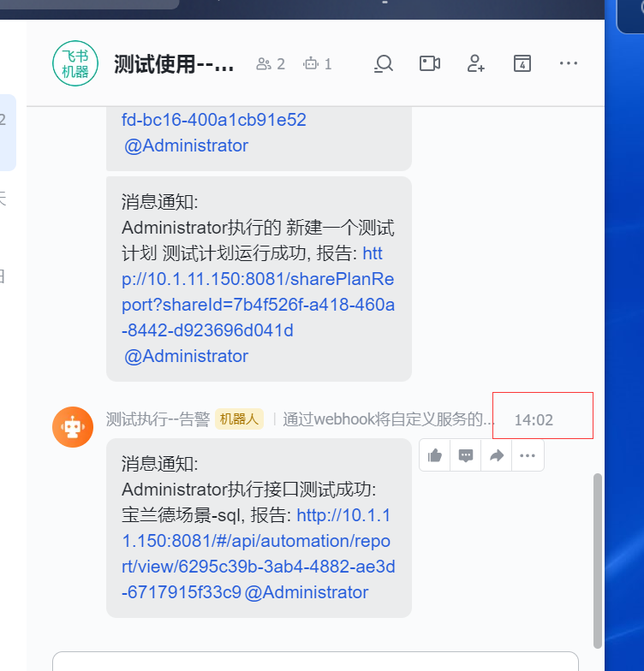Open more message actions ellipsis
The height and width of the screenshot is (671, 644).
coord(528,455)
